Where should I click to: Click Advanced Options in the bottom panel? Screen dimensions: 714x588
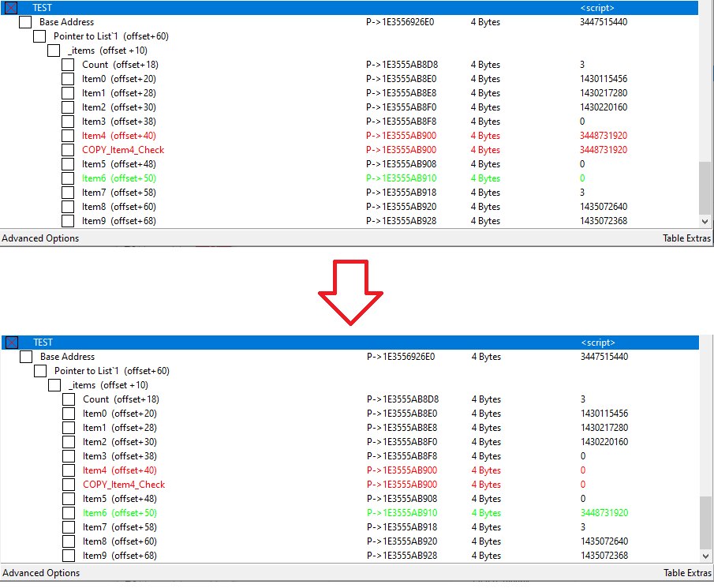pos(40,573)
